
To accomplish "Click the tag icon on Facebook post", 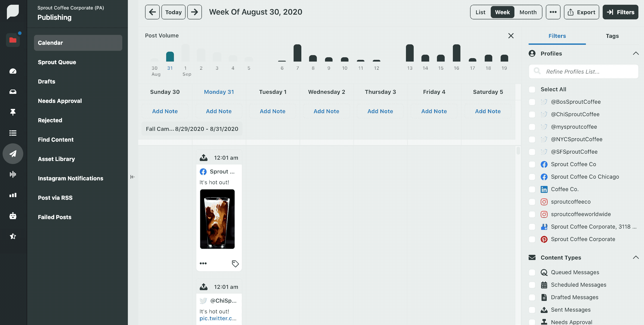I will [x=235, y=263].
